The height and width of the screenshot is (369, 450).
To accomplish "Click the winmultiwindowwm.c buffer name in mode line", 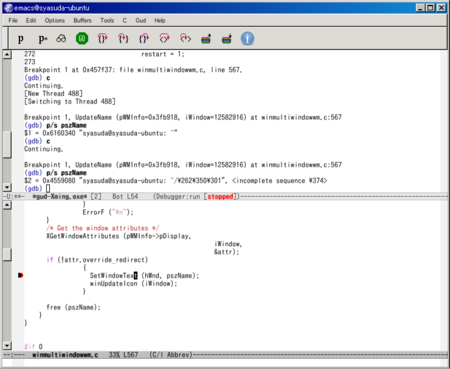I will [x=65, y=355].
